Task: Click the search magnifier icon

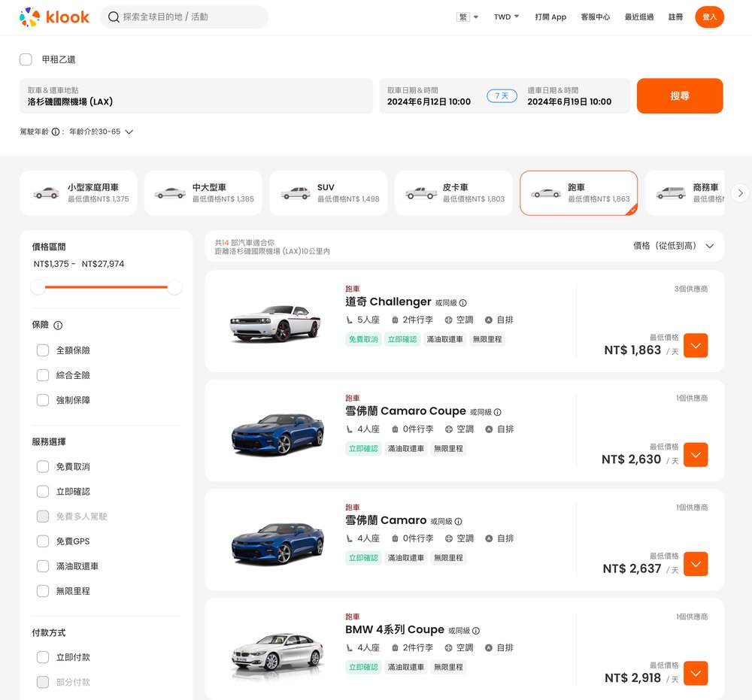Action: click(114, 17)
